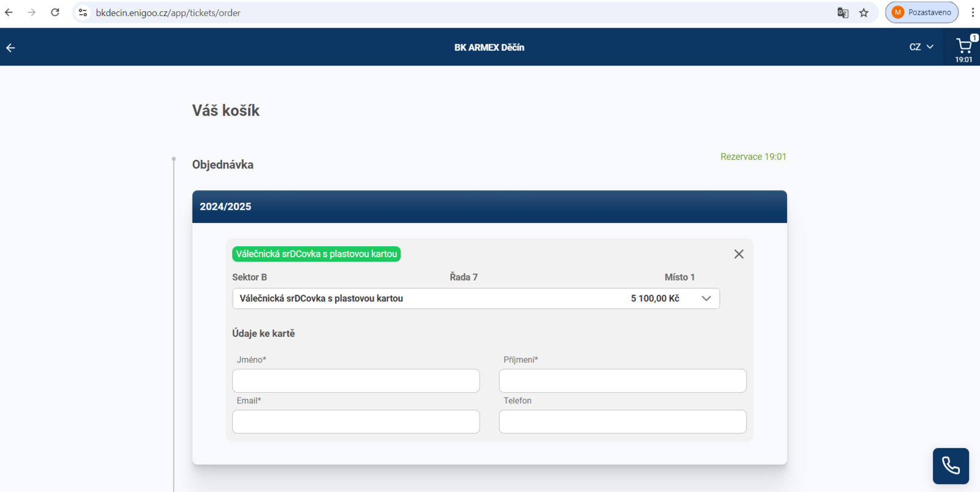The height and width of the screenshot is (492, 980).
Task: Click into the Email field
Action: (356, 422)
